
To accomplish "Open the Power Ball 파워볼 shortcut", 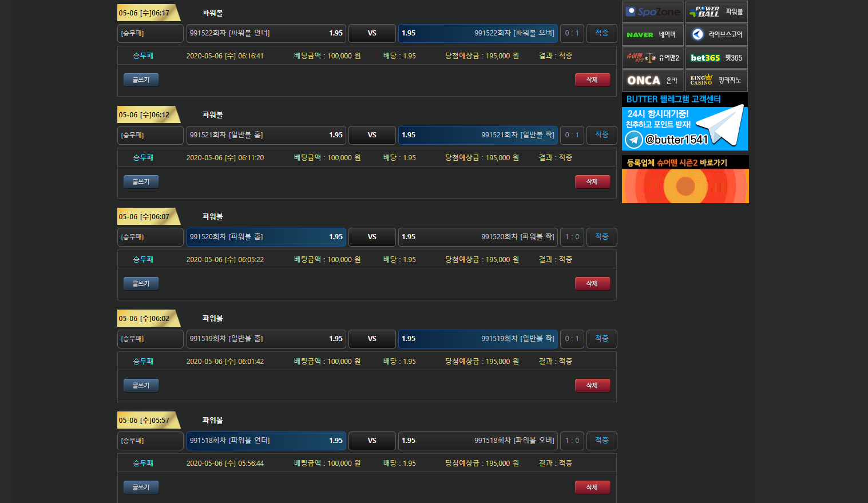I will click(716, 12).
